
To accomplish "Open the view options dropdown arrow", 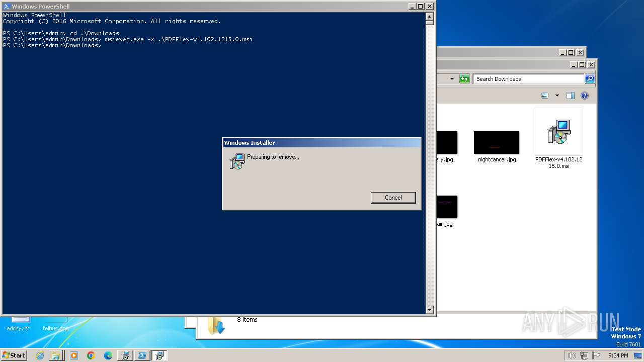I will pos(557,96).
